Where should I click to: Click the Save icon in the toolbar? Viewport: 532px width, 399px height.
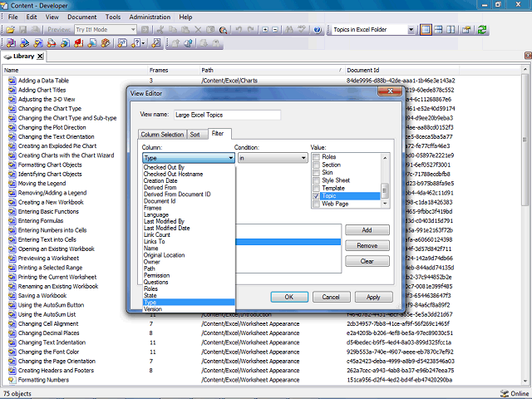[x=22, y=30]
